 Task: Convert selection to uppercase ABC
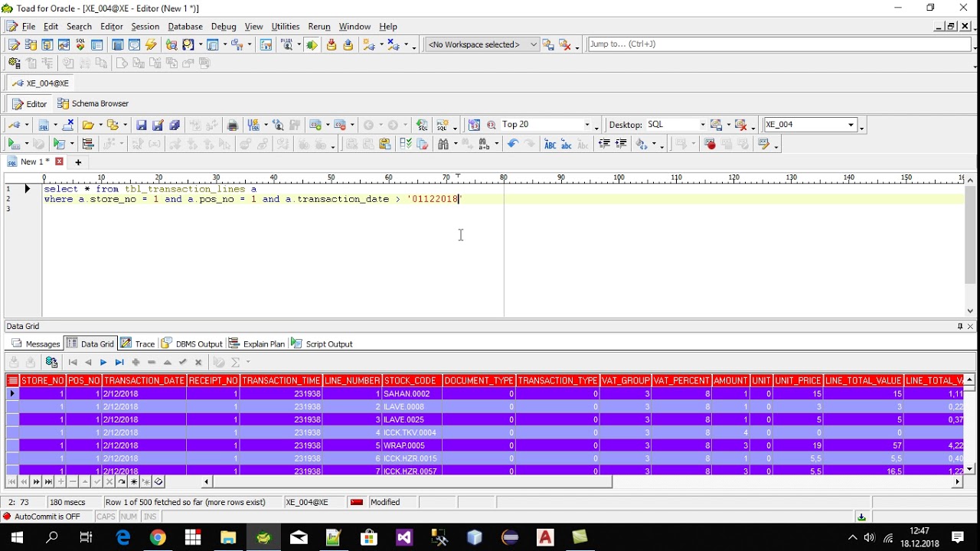[550, 144]
